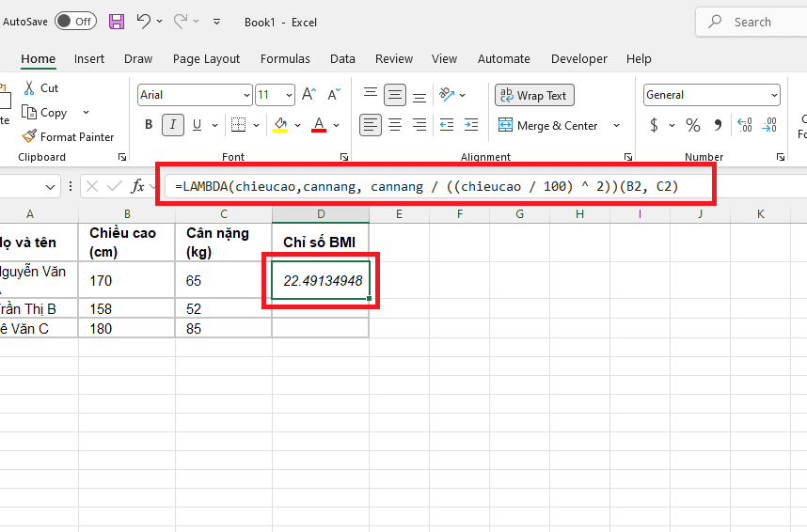807x532 pixels.
Task: Click the Borders icon
Action: point(238,124)
